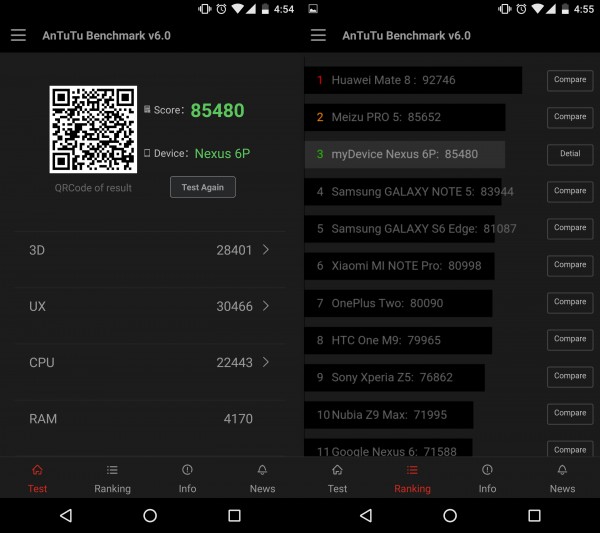
Task: Tap the QR code of result image
Action: (93, 129)
